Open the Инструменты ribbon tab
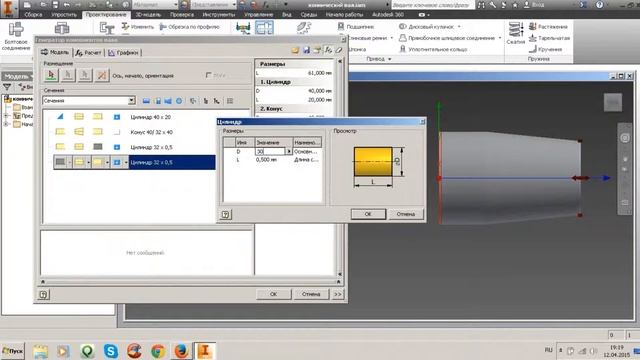640x360 pixels. 219,15
